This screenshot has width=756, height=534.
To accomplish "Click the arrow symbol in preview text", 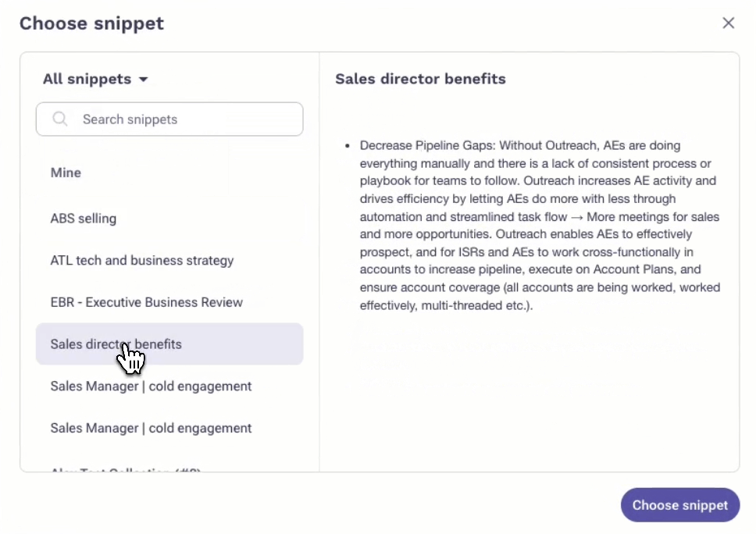I will [x=577, y=217].
